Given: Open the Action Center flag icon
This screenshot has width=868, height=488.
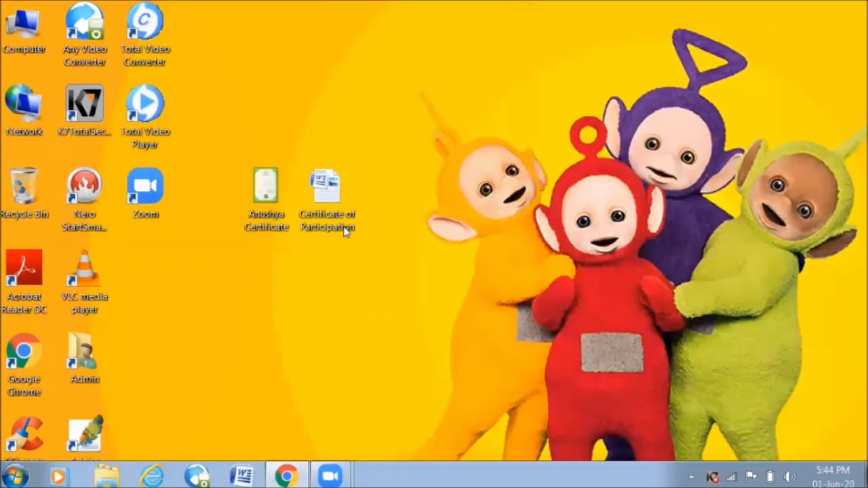Looking at the screenshot, I should (751, 477).
